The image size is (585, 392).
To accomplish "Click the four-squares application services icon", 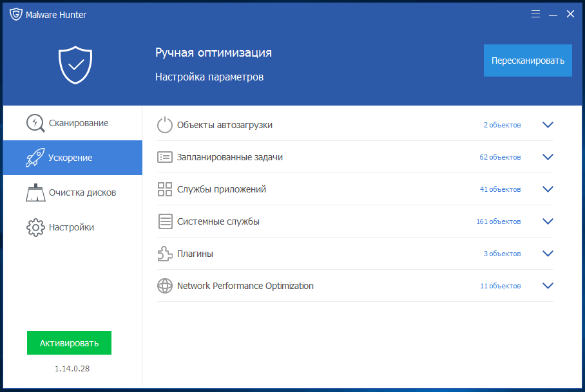I will (164, 189).
